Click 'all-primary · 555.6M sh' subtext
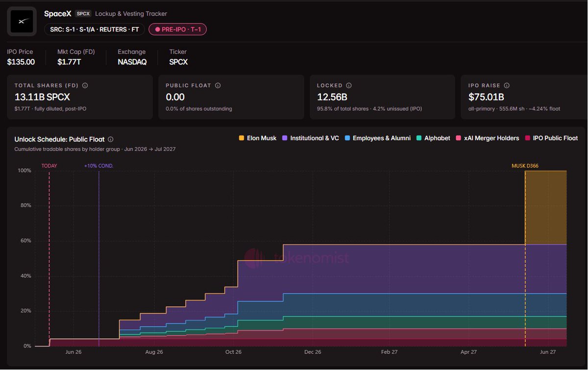The height and width of the screenshot is (370, 588). [x=497, y=109]
